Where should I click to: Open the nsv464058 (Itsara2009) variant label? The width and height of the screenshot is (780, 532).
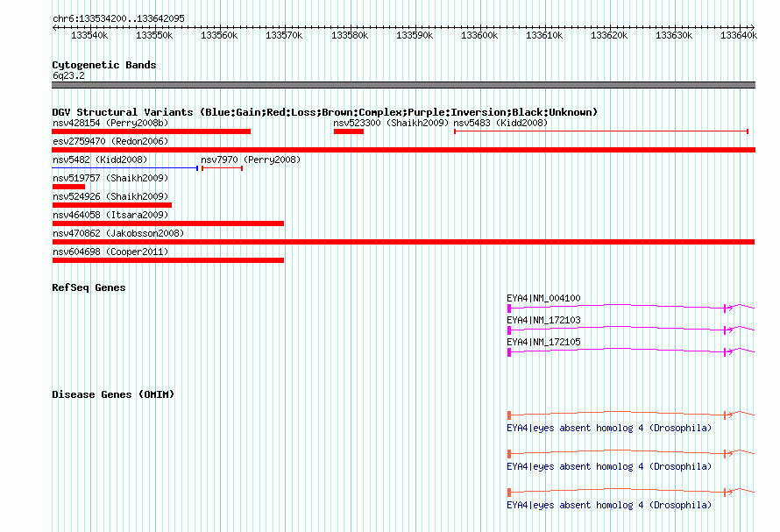tap(110, 215)
